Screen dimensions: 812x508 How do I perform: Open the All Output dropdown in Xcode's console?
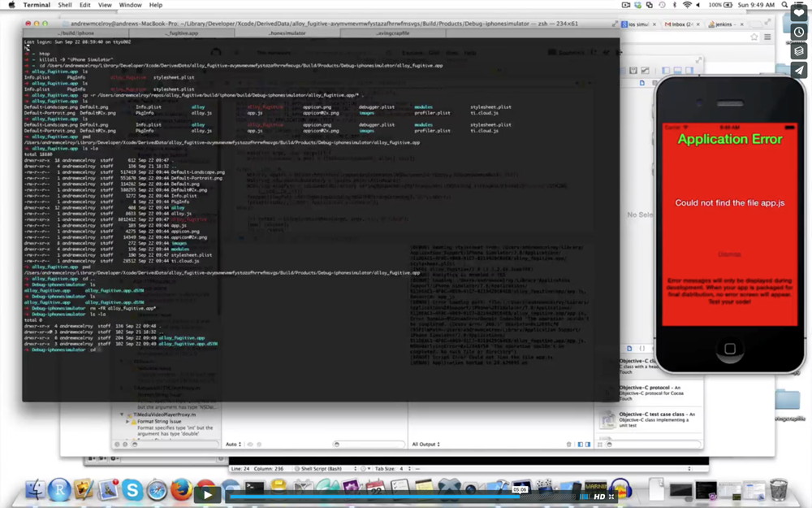[425, 445]
